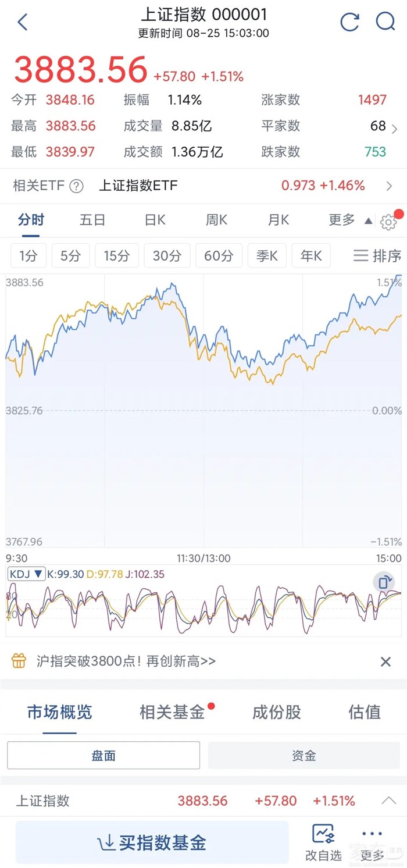
Task: Switch to the 日K tab
Action: pos(155,220)
